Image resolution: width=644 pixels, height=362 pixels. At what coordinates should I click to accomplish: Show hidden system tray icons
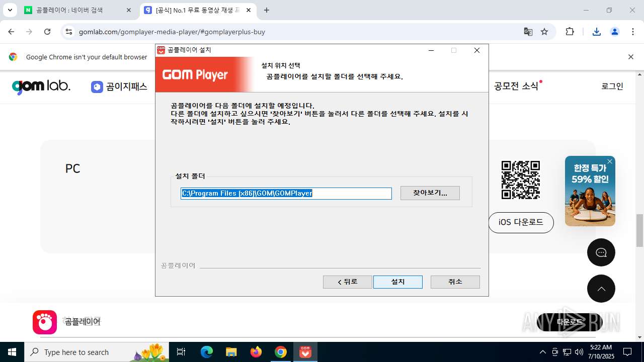[542, 352]
